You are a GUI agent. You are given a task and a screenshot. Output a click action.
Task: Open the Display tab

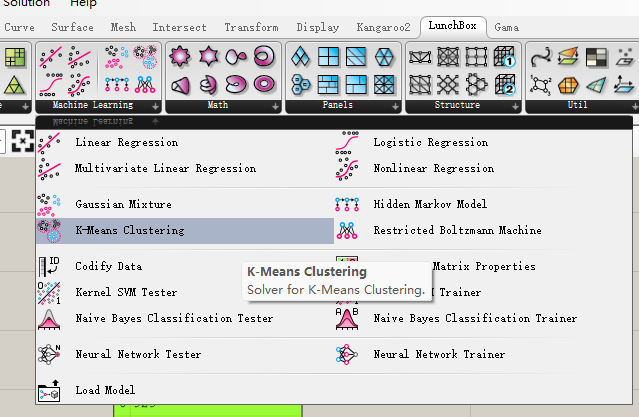point(317,27)
